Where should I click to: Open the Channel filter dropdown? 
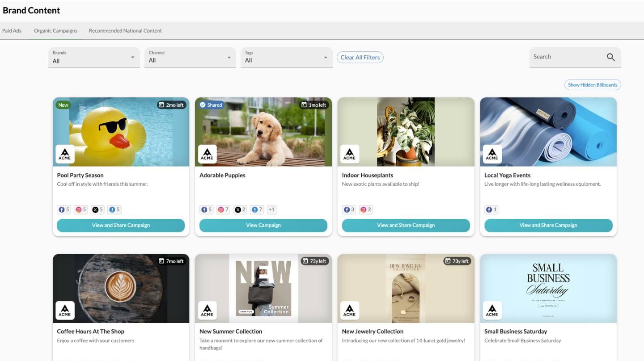(190, 57)
